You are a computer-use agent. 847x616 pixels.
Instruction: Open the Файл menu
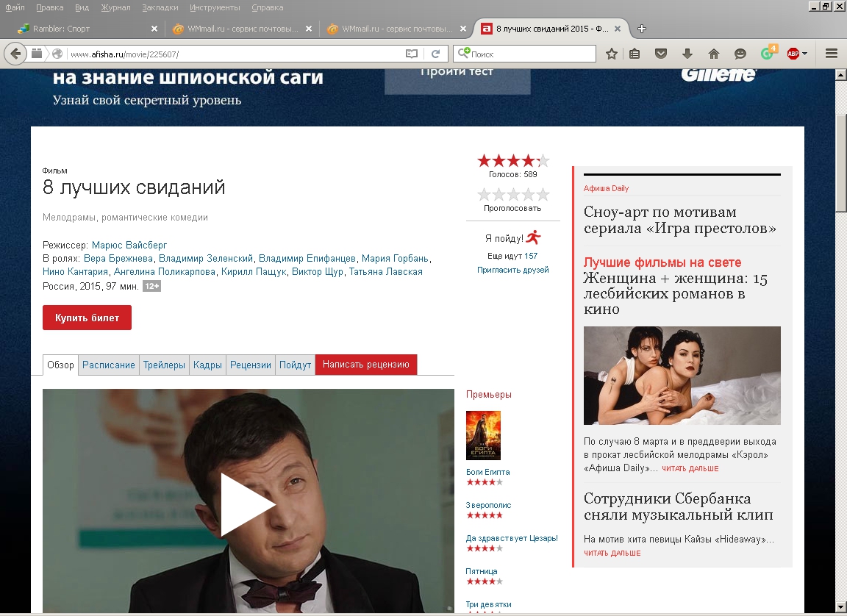15,7
